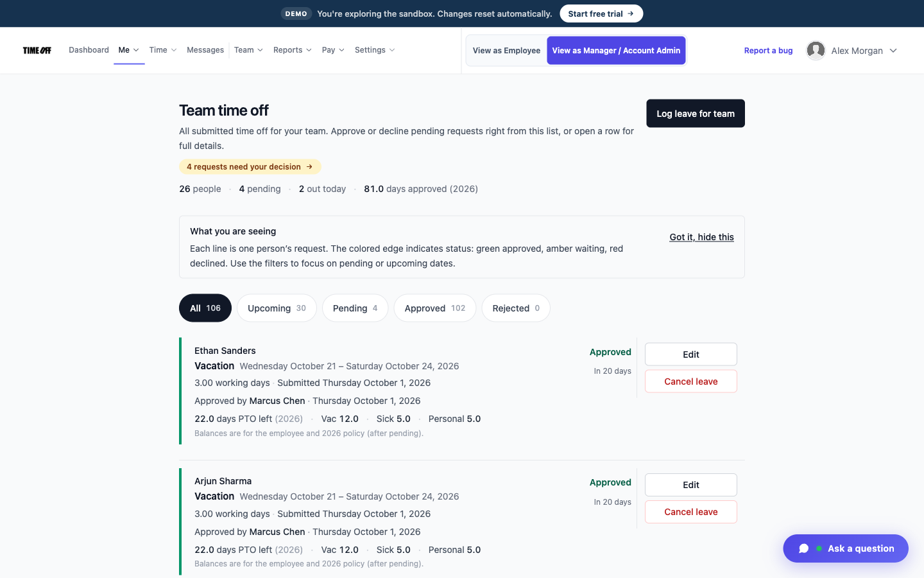The image size is (924, 578).
Task: Click the Report a bug link
Action: point(768,51)
